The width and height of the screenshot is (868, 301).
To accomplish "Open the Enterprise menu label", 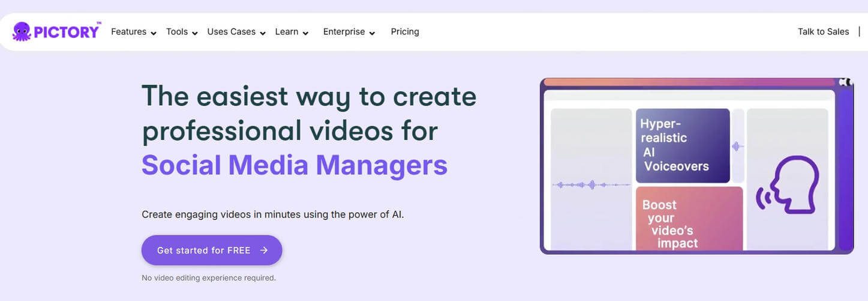I will point(344,32).
